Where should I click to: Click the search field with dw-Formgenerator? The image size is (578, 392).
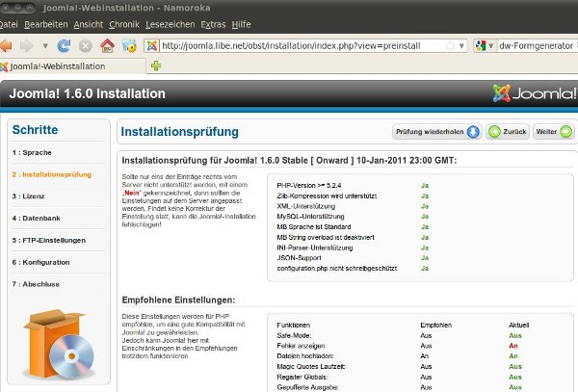pos(538,45)
